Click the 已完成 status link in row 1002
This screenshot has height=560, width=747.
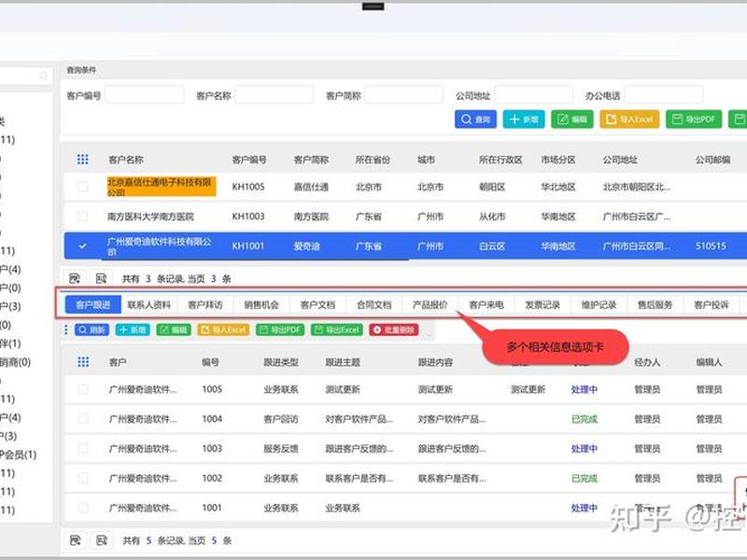coord(585,478)
